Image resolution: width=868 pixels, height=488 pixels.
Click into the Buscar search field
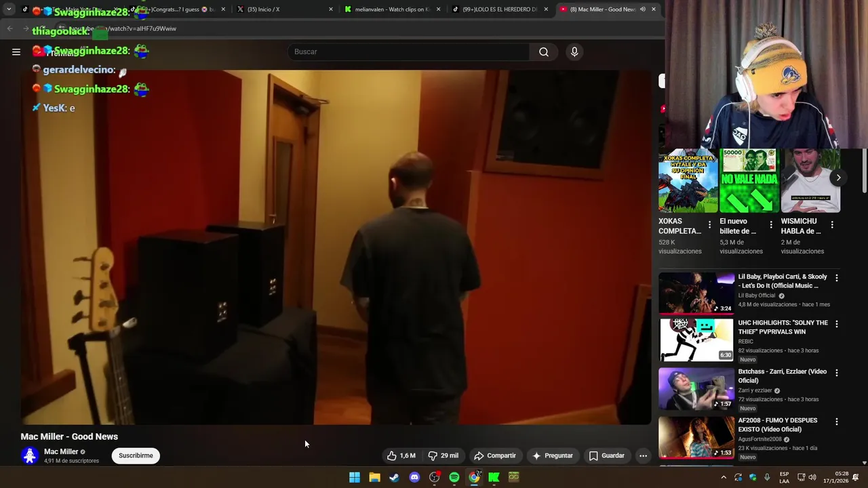tap(409, 52)
